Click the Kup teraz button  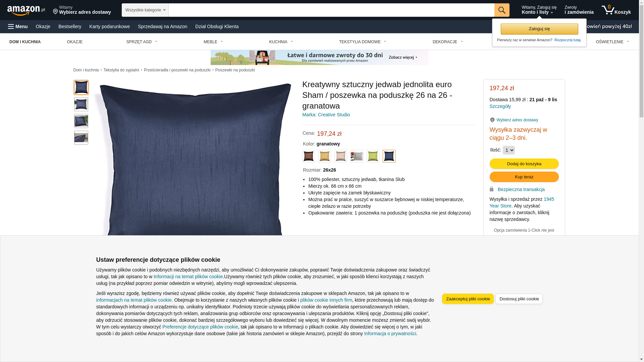524,177
